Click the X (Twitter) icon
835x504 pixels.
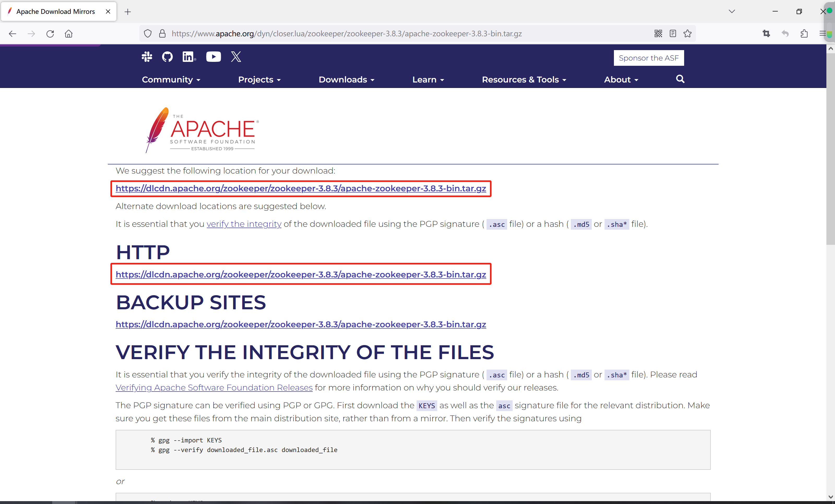236,57
